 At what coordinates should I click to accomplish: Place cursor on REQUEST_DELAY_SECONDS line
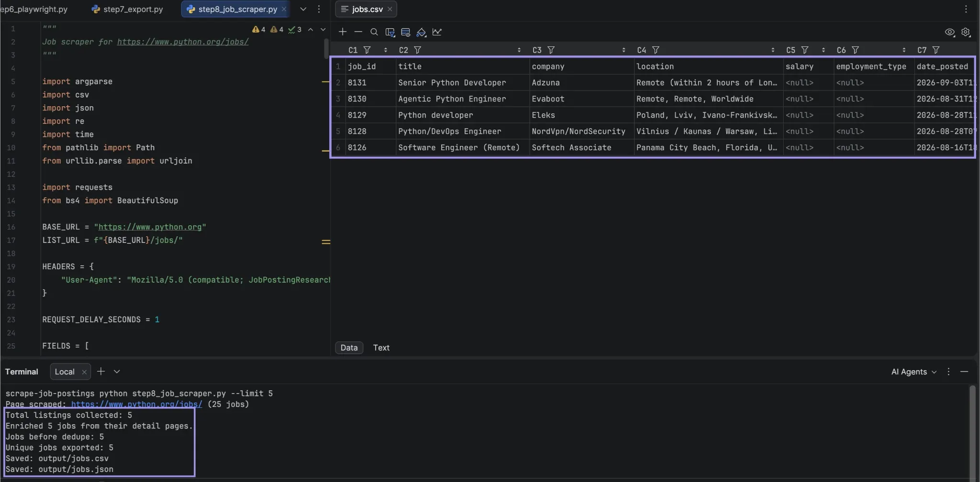100,319
